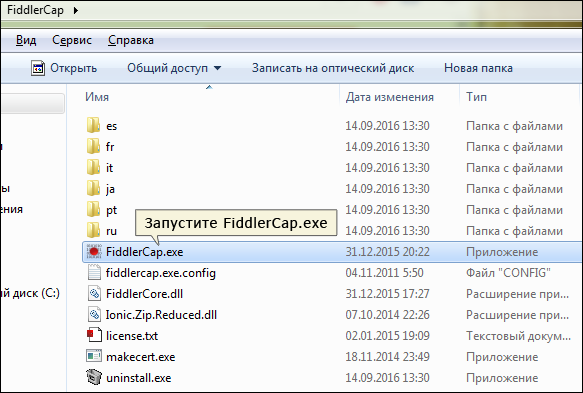Select the file name FiddlerCore.dll
This screenshot has width=583, height=393.
click(144, 294)
